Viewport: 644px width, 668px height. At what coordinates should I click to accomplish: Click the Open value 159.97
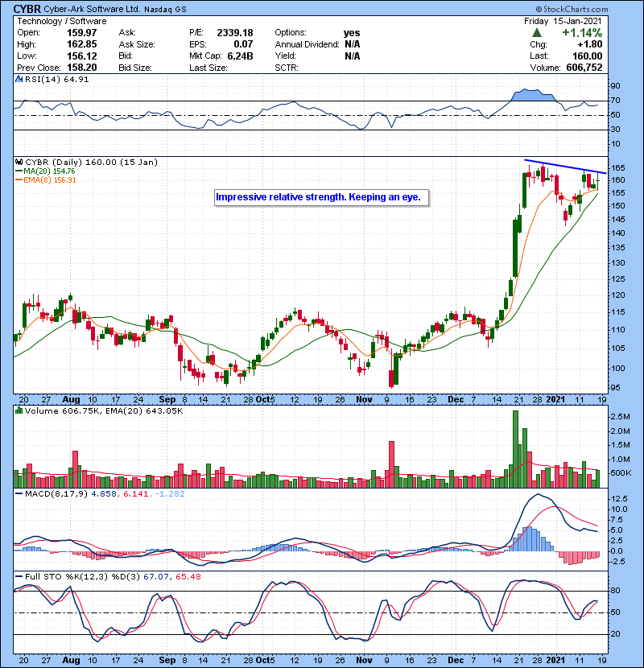(82, 33)
